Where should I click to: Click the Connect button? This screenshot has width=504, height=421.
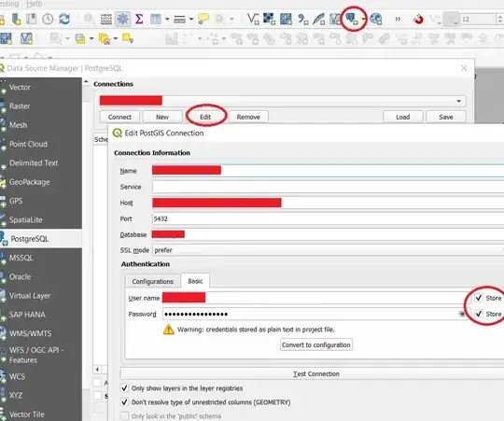119,117
